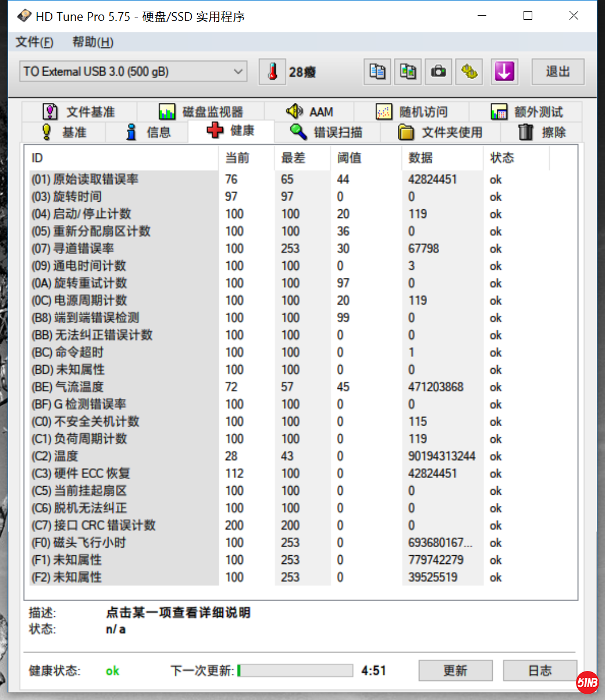Select the (C0) 不安全关机计数 row
Screen dimensions: 605x700
coord(289,422)
